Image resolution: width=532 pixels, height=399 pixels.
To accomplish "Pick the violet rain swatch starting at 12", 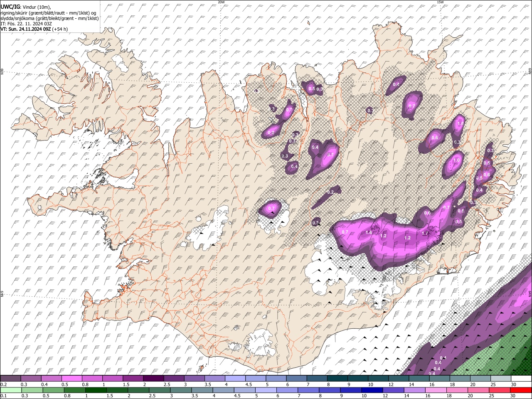I will pyautogui.click(x=393, y=390).
